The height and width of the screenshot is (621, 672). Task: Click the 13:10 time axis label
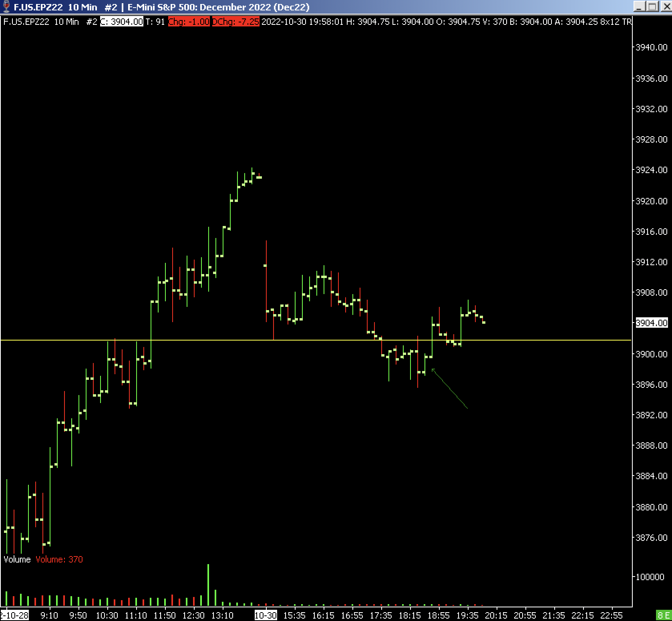[222, 615]
